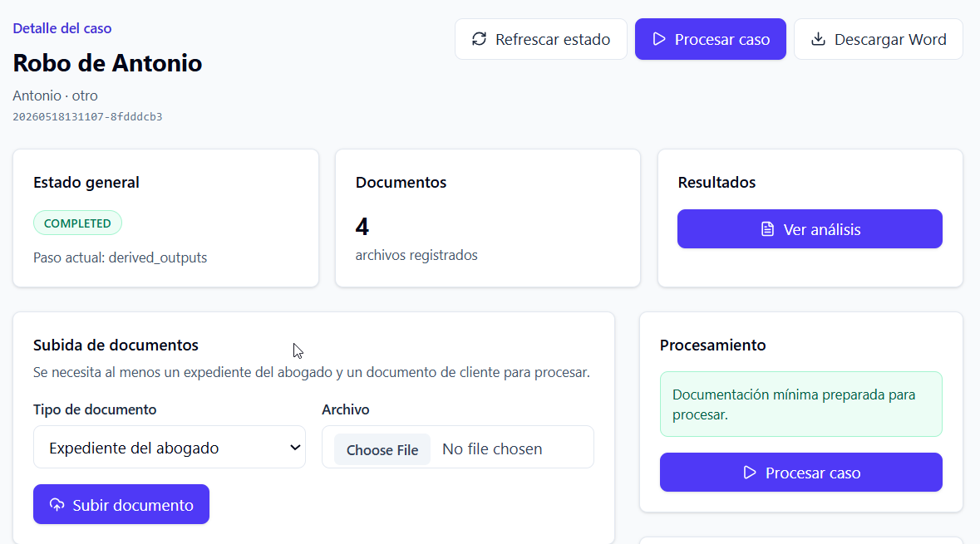Click the Detalle del caso link
This screenshot has width=980, height=544.
coord(62,28)
